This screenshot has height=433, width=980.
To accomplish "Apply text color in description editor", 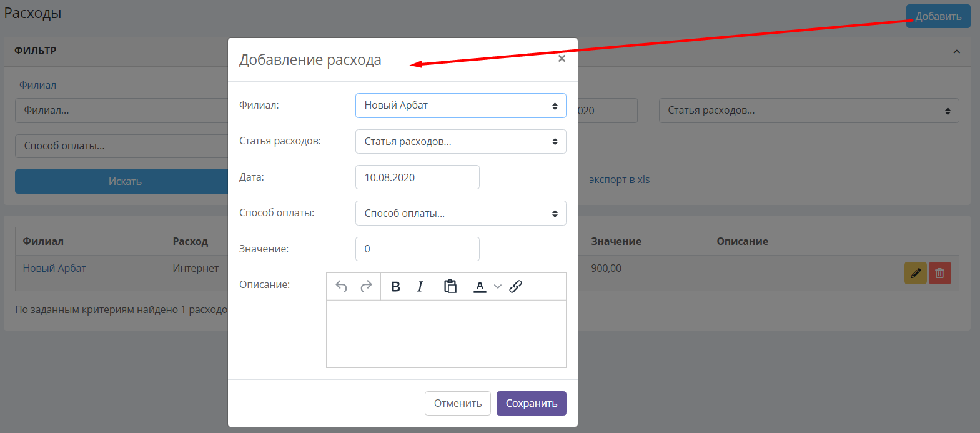I will [x=480, y=286].
